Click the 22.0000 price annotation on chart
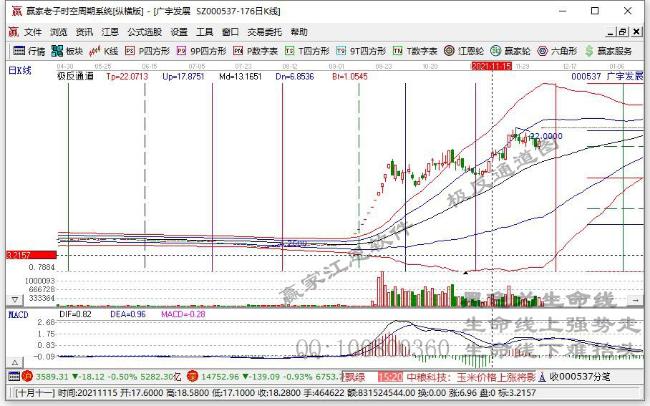The height and width of the screenshot is (406, 650). (546, 136)
